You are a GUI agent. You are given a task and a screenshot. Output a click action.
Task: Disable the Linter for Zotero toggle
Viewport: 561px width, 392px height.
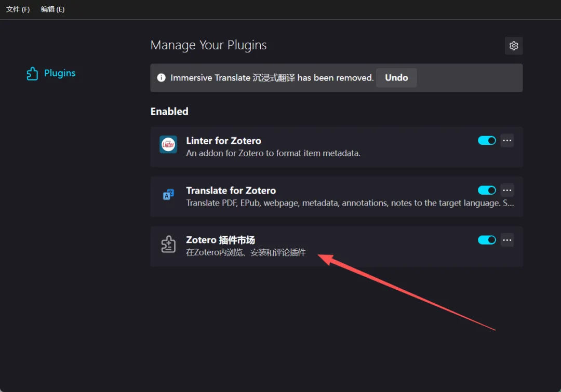click(487, 141)
